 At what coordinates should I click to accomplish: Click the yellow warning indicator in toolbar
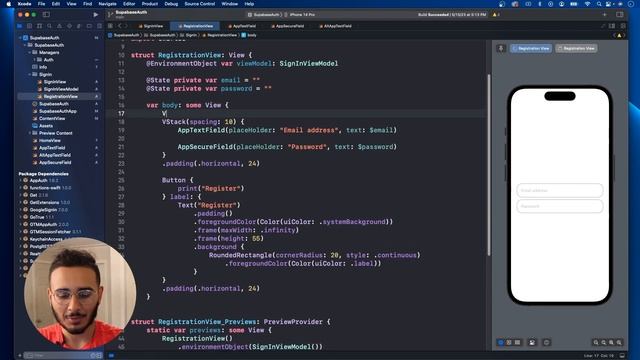coord(495,15)
